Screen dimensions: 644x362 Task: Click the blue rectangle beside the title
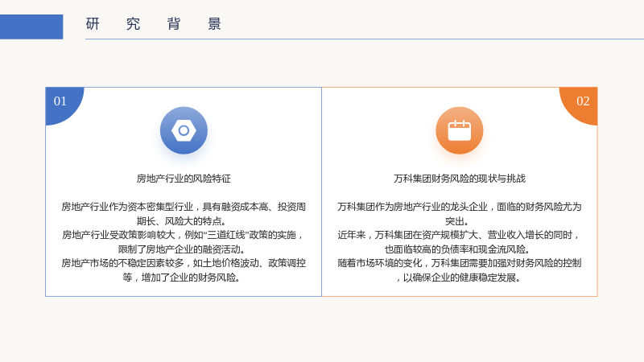(31, 27)
